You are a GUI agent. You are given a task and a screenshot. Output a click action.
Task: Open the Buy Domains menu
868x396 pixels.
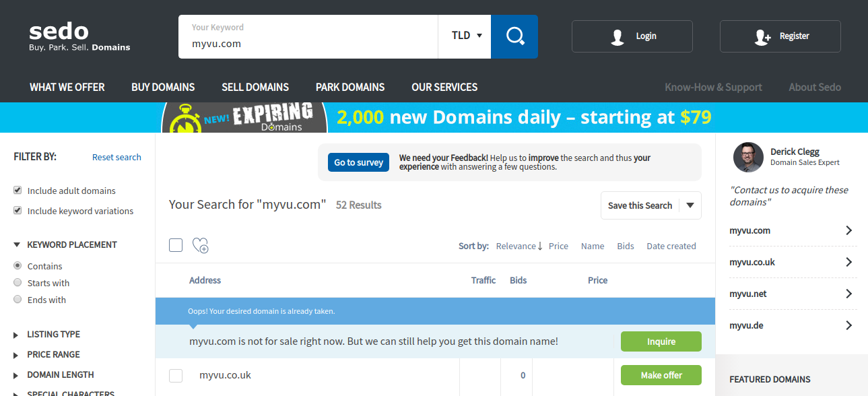click(x=163, y=87)
